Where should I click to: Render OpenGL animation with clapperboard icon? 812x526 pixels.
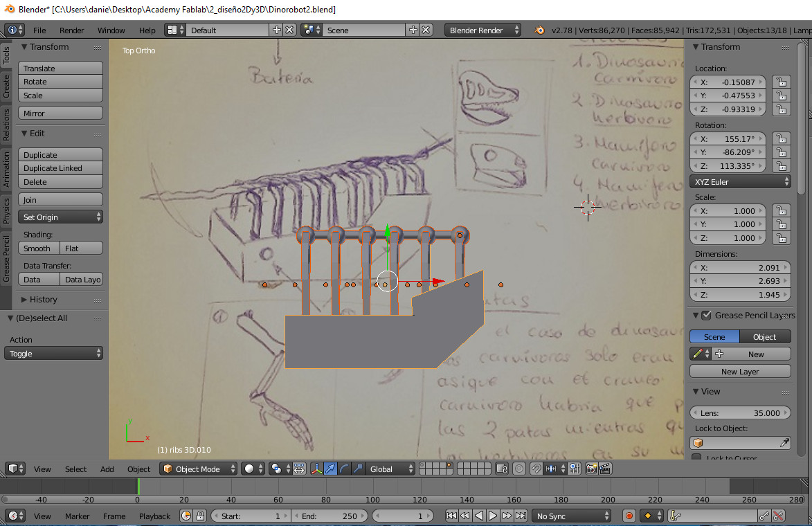605,469
